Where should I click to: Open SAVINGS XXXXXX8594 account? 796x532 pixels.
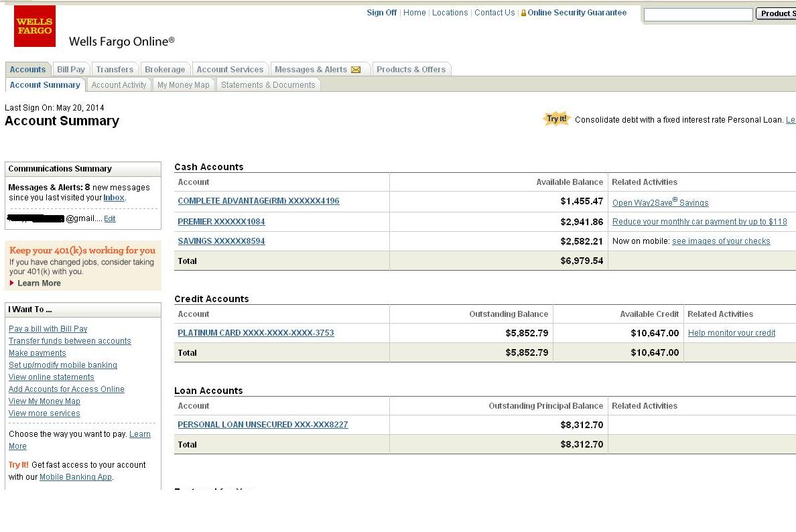(x=221, y=241)
